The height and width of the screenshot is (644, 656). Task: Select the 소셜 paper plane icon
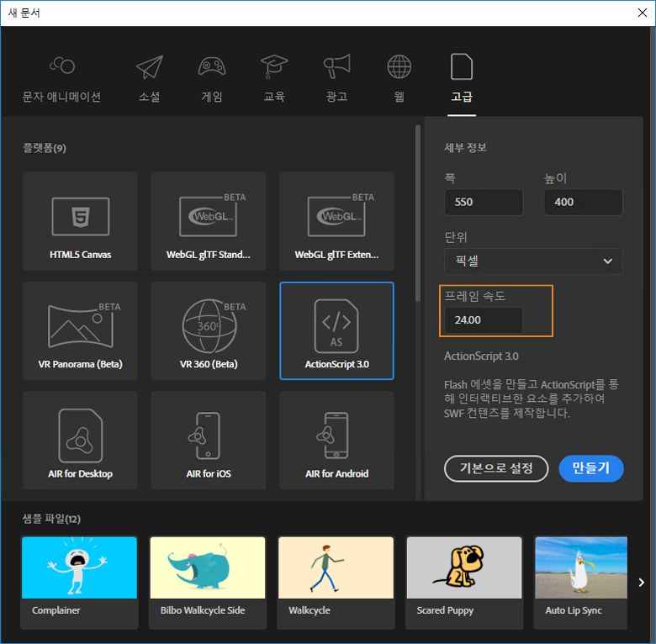tap(150, 66)
